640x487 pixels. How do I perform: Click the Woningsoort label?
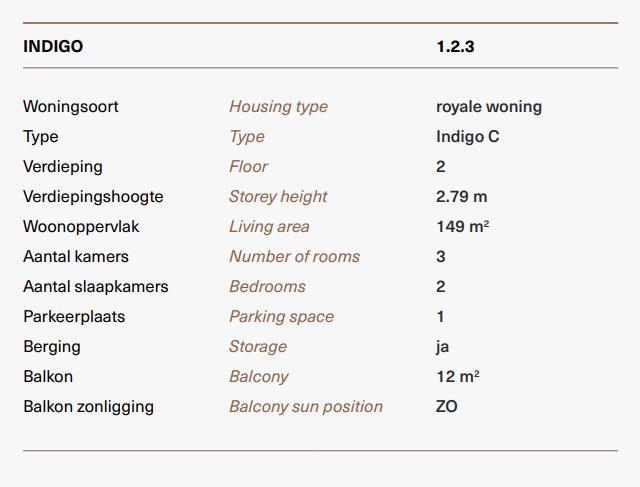point(71,107)
